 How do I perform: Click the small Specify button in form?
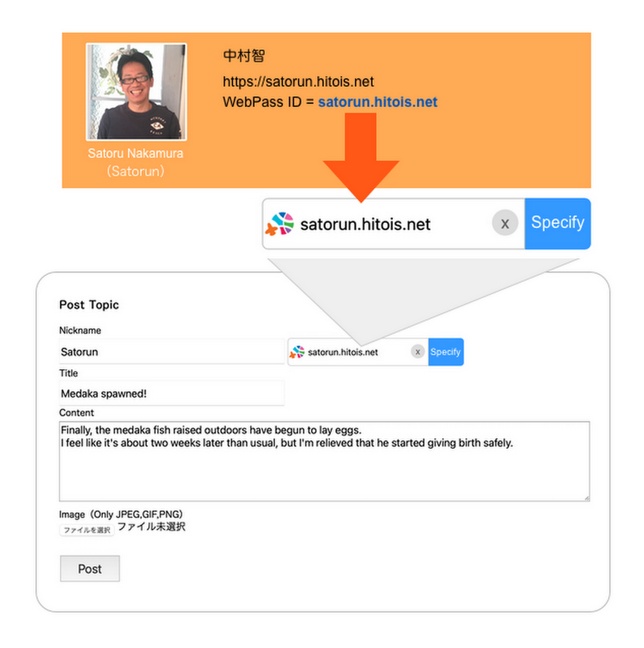click(x=446, y=352)
